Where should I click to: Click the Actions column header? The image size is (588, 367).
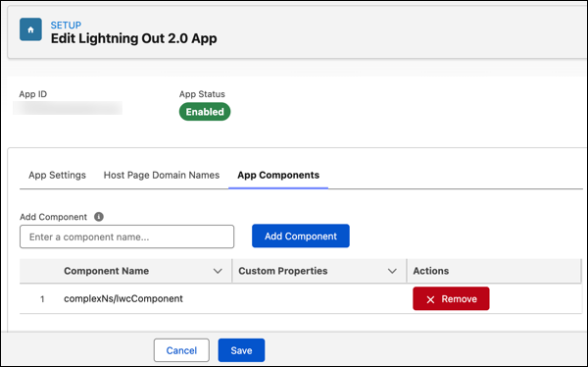[431, 271]
